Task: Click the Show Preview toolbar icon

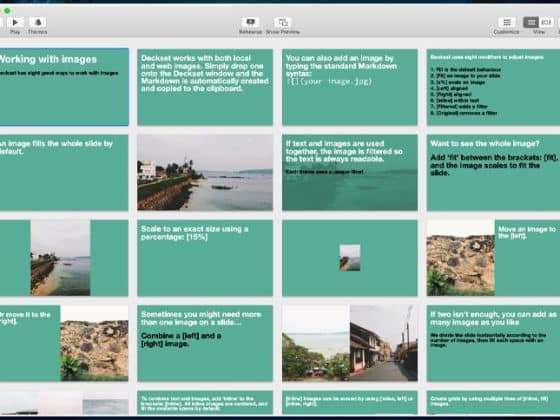Action: 282,22
